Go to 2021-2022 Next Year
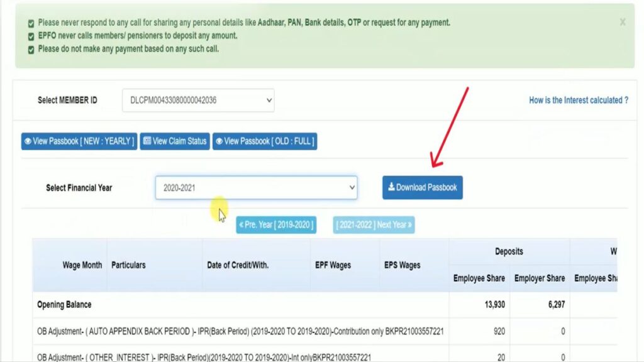 374,225
